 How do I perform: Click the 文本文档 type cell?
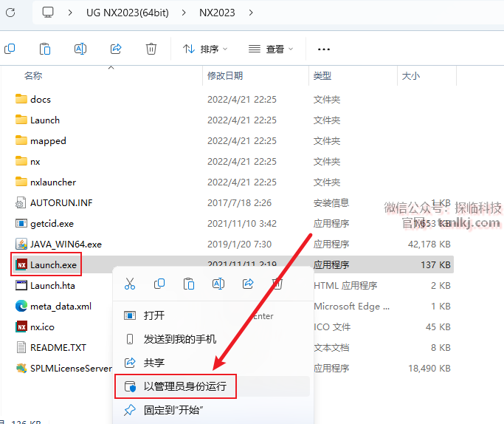tap(331, 347)
